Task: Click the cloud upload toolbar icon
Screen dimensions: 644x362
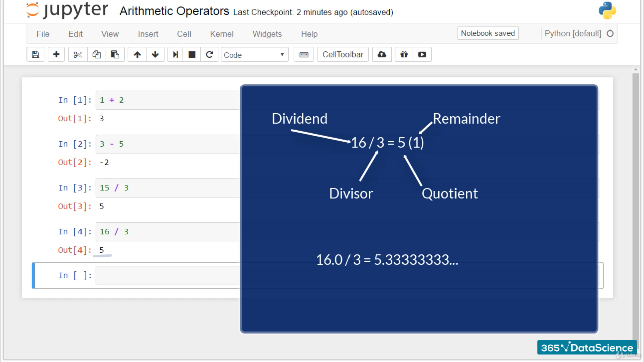Action: click(382, 55)
